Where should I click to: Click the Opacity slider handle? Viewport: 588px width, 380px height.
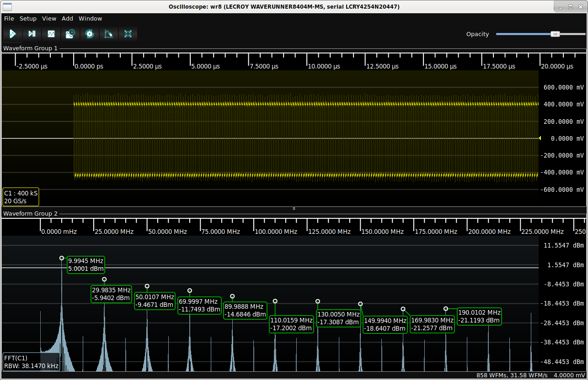[555, 34]
